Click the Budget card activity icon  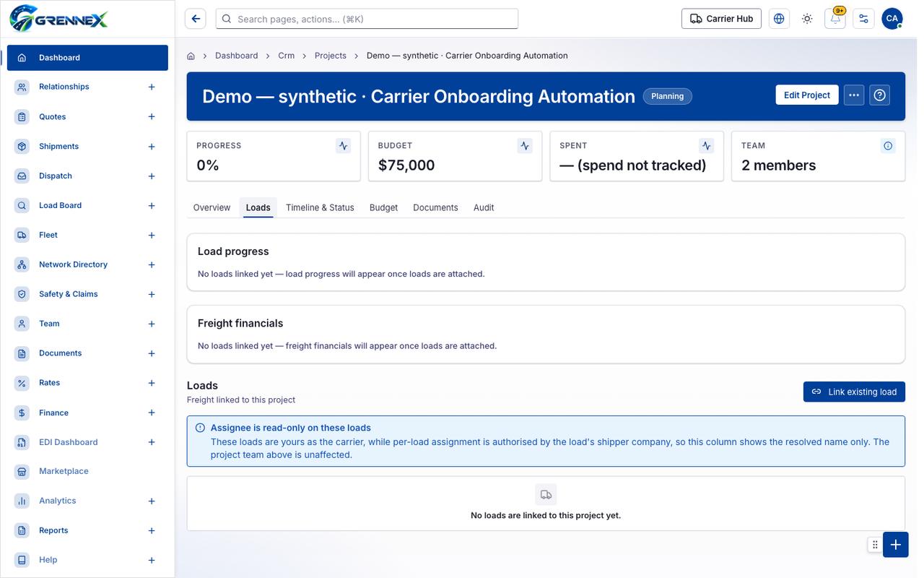coord(525,146)
